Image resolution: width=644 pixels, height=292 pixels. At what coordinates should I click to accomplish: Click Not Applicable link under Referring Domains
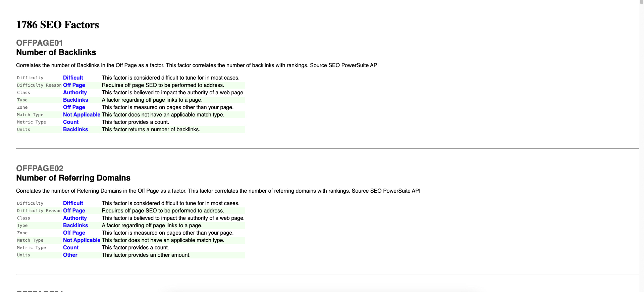click(x=82, y=240)
